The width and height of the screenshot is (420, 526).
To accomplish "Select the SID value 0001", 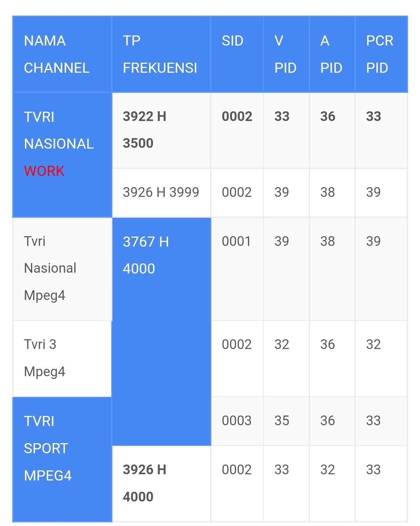I will tap(236, 241).
